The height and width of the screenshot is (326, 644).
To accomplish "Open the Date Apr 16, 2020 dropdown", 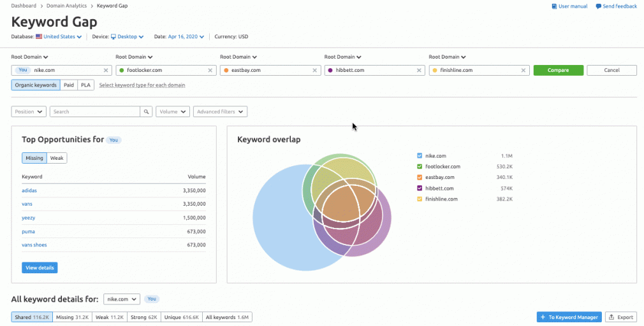I will pyautogui.click(x=186, y=36).
